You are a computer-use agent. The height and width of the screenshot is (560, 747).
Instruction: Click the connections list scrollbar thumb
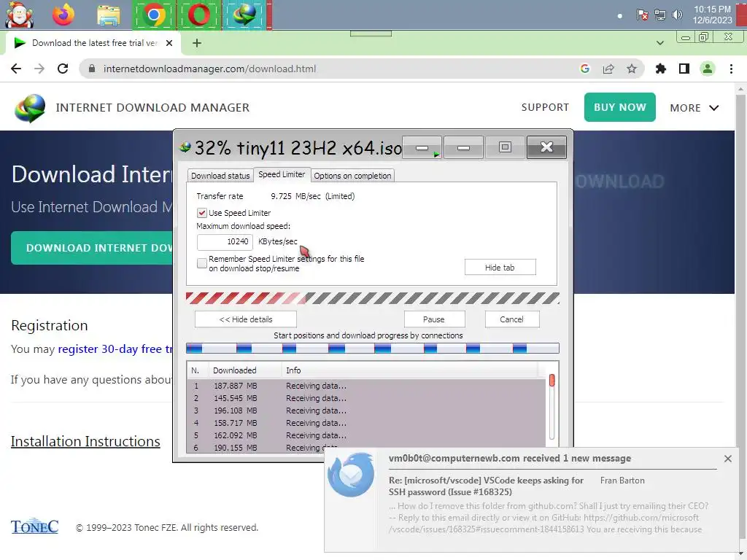click(551, 380)
